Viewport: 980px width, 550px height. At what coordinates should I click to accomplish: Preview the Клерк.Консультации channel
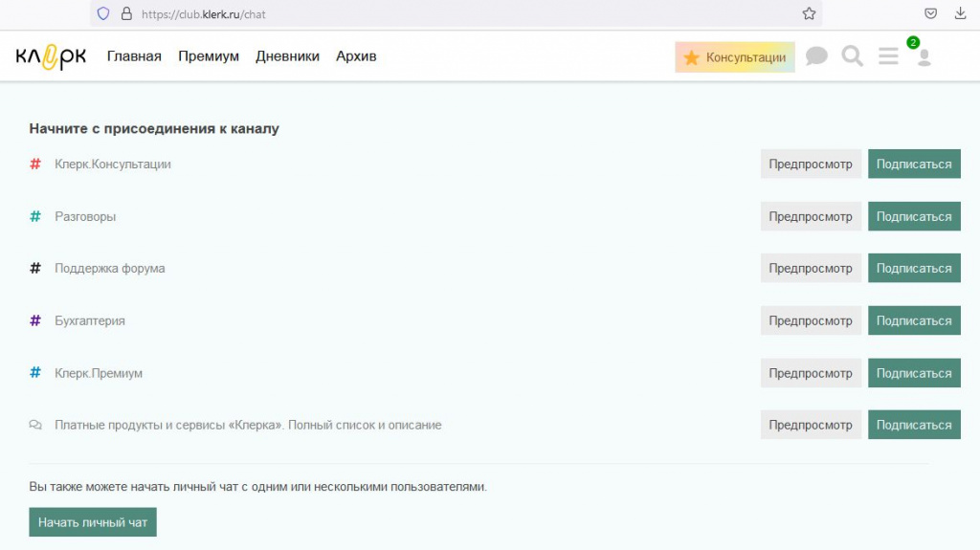(x=811, y=164)
